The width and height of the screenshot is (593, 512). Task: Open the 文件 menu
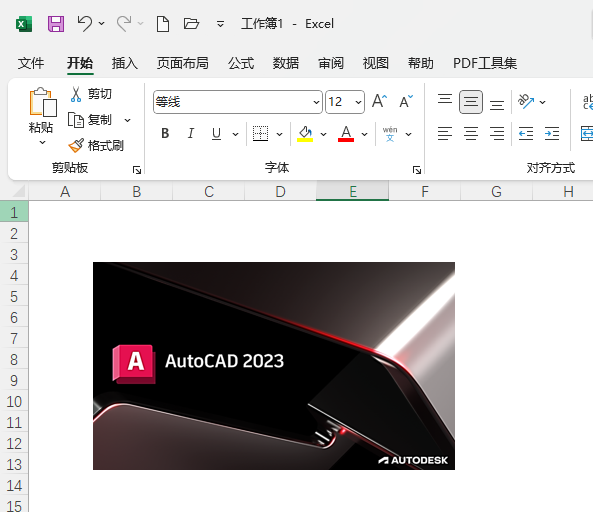point(31,63)
